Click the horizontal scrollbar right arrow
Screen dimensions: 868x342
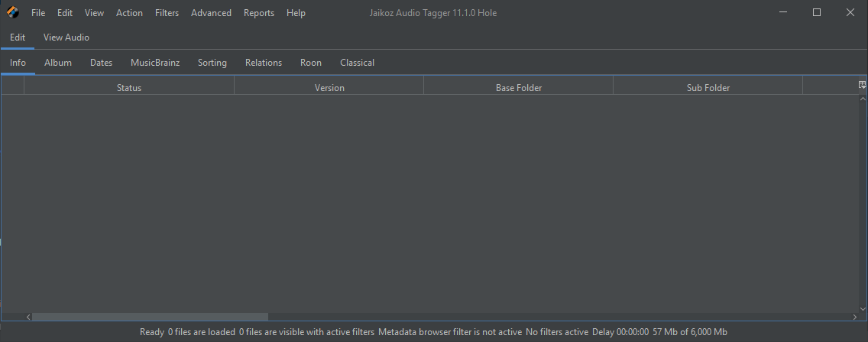coord(855,317)
